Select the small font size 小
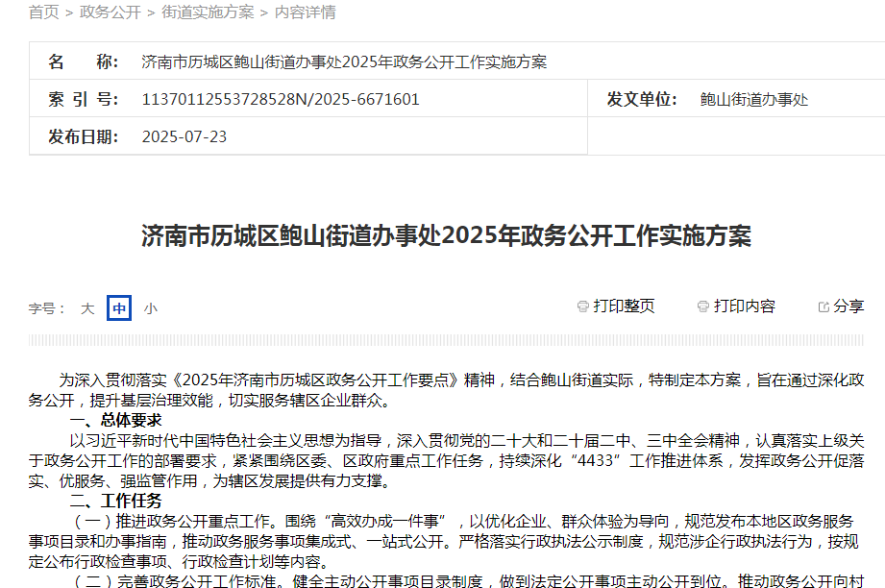The height and width of the screenshot is (588, 885). click(x=150, y=308)
